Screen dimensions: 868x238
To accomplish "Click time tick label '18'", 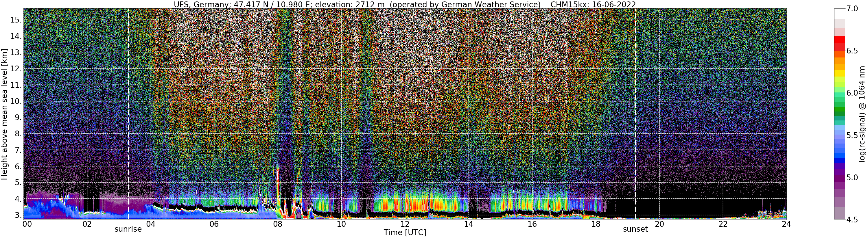I will click(596, 224).
